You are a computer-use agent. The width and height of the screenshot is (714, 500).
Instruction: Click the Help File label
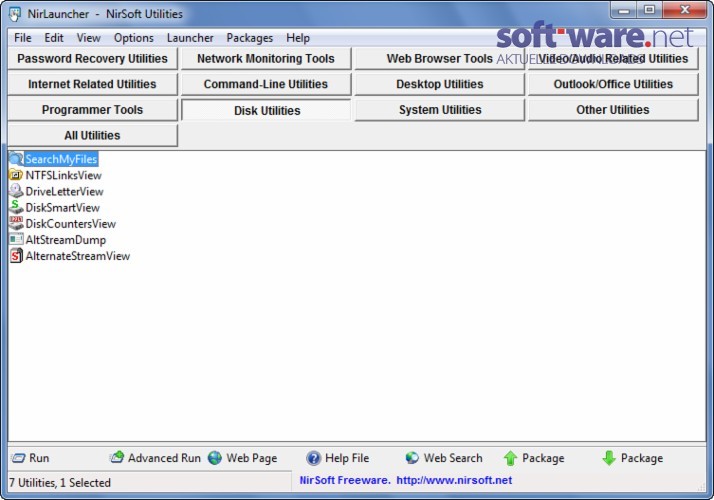347,458
